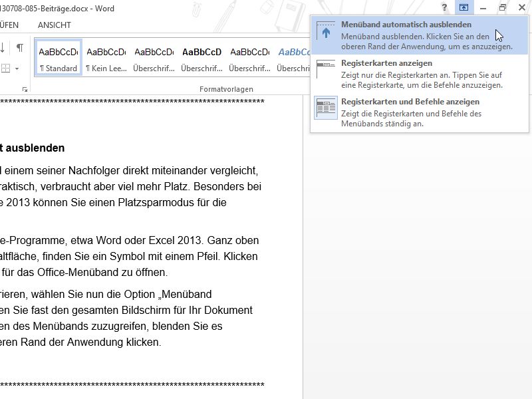Screen dimensions: 532x399
Task: Choose Menüband automatisch ausblenden option
Action: (420, 35)
